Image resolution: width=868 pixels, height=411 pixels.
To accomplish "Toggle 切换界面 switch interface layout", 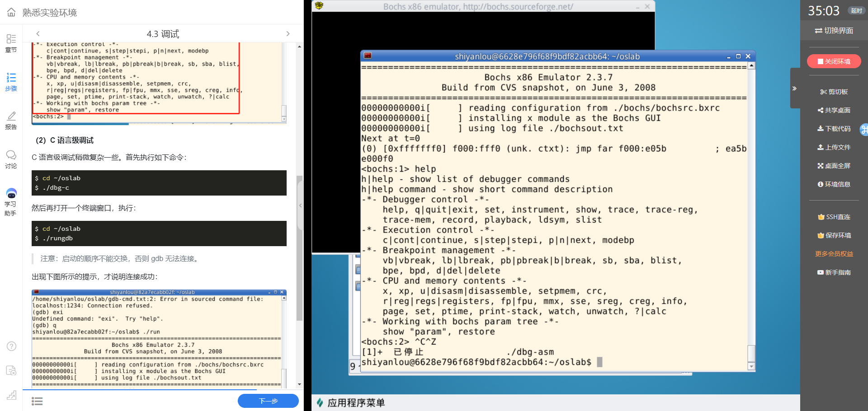I will tap(834, 31).
